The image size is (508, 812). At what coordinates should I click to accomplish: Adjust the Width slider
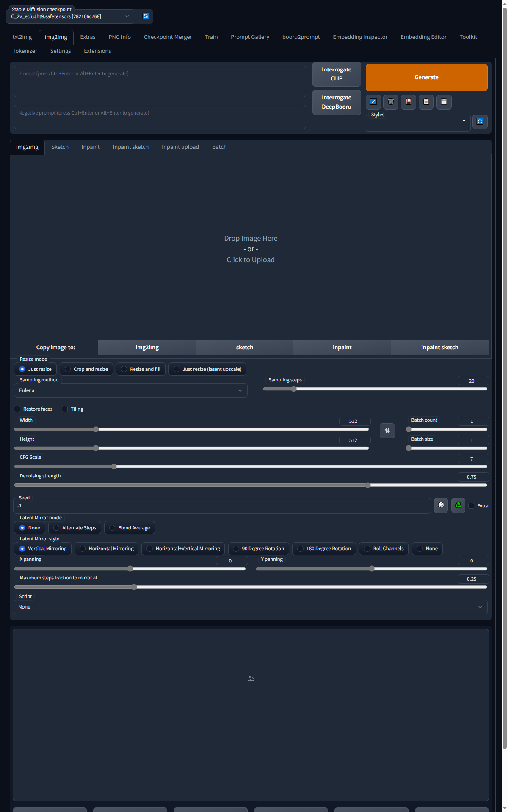click(191, 429)
